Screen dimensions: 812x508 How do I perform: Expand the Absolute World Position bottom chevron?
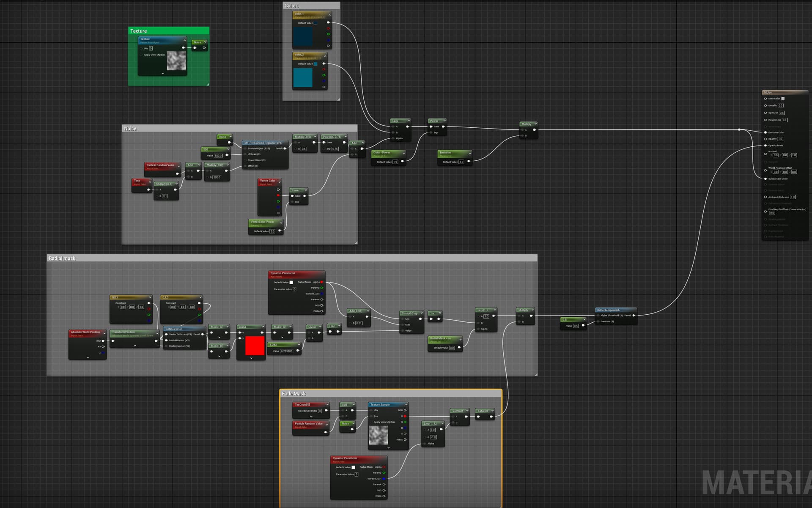(x=88, y=357)
